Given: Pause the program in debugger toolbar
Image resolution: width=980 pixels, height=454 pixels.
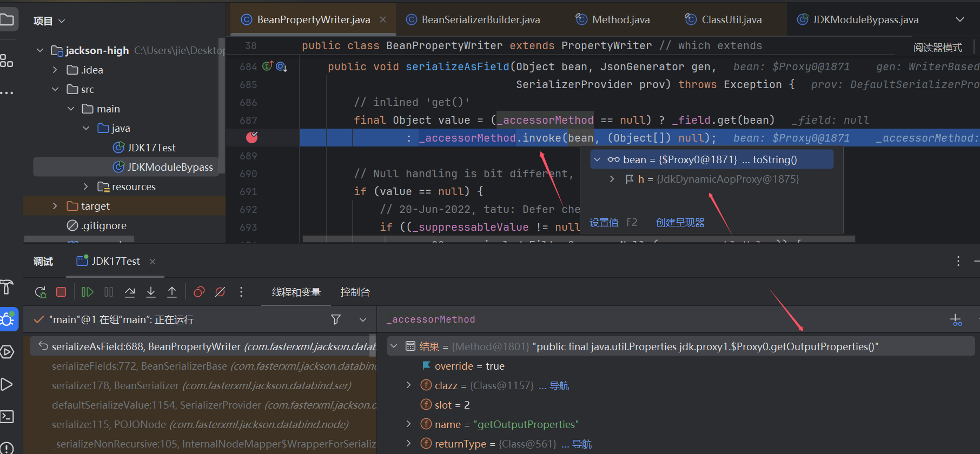Looking at the screenshot, I should [x=109, y=292].
